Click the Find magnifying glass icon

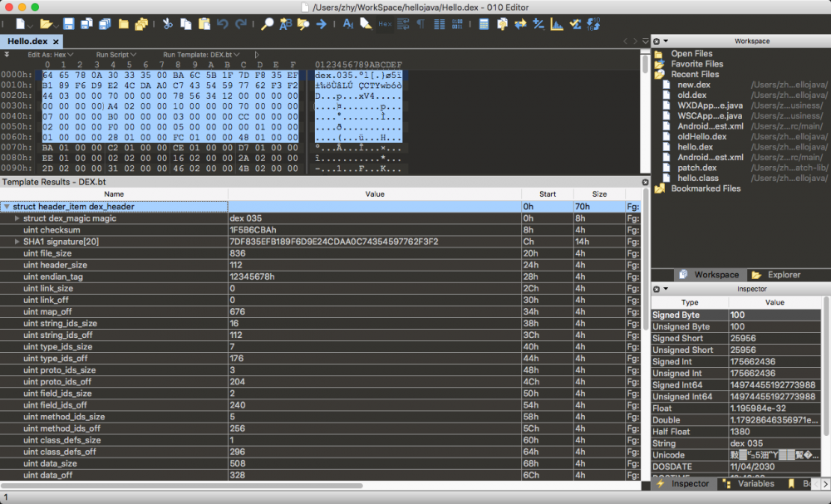coord(267,24)
